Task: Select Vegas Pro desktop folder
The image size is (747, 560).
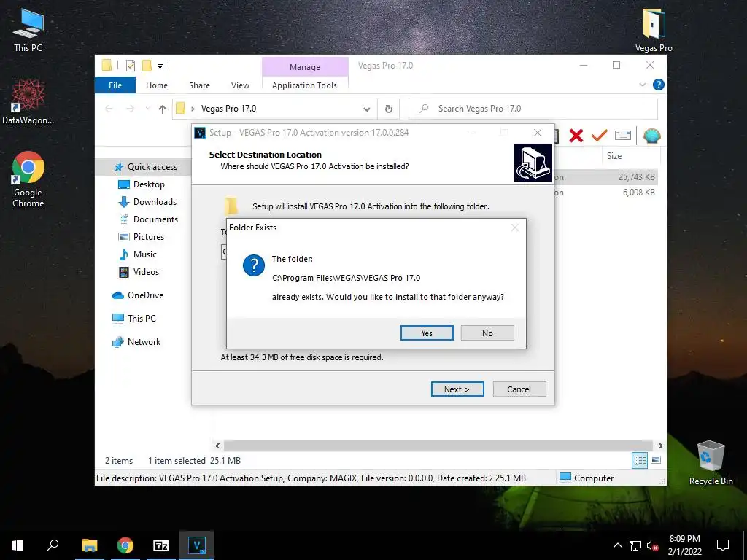Action: click(x=654, y=30)
